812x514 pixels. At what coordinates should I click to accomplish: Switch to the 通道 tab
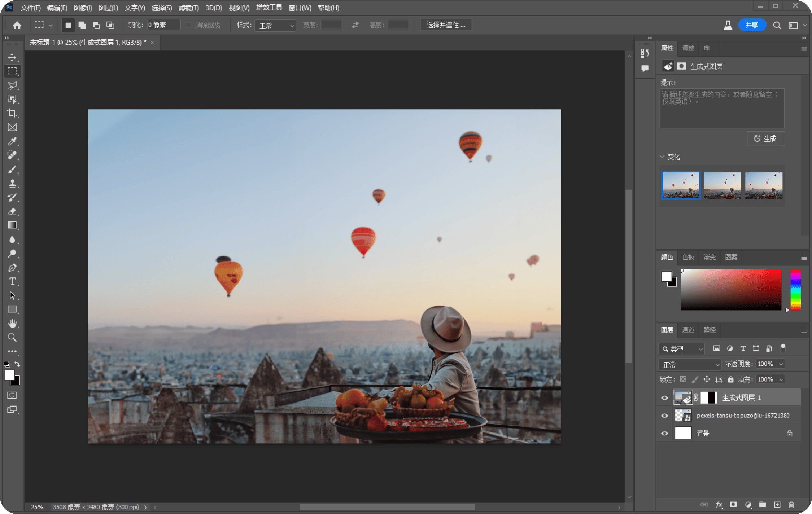(x=688, y=330)
